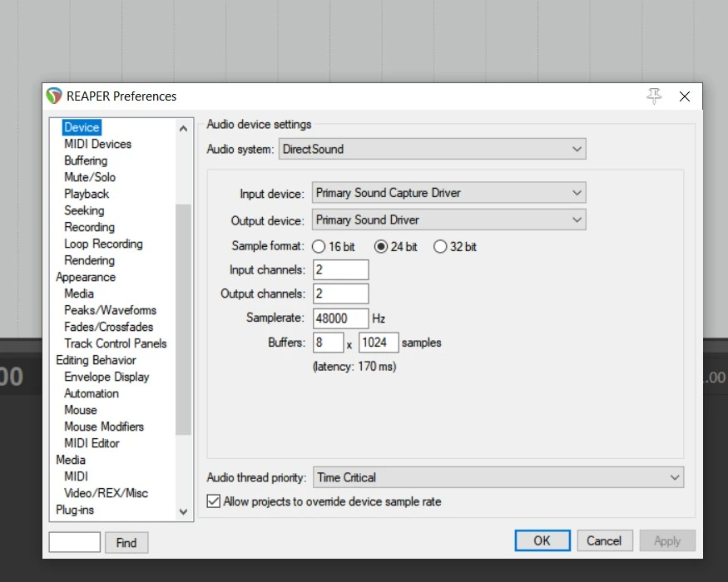Click the Samplerate field showing 48000
This screenshot has height=582, width=728.
tap(341, 318)
